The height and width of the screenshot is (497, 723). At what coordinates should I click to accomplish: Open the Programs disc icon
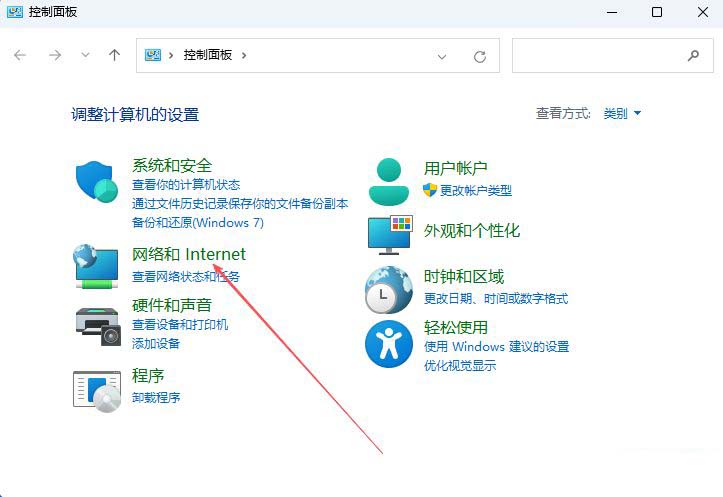[x=97, y=391]
